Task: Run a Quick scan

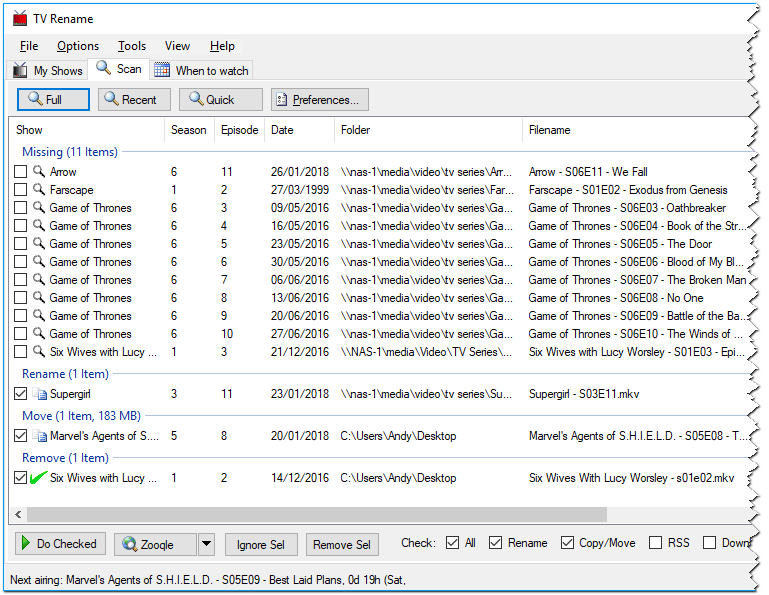Action: tap(221, 100)
